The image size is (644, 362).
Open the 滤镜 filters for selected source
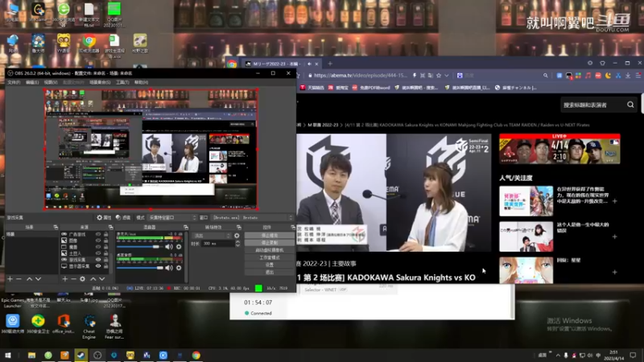click(123, 217)
